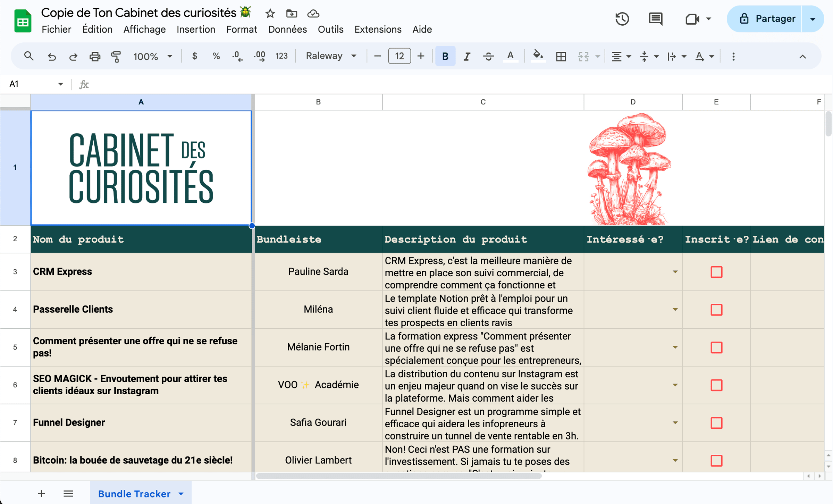Tick checkbox in Mélanie Fortin row
This screenshot has height=504, width=833.
[716, 347]
